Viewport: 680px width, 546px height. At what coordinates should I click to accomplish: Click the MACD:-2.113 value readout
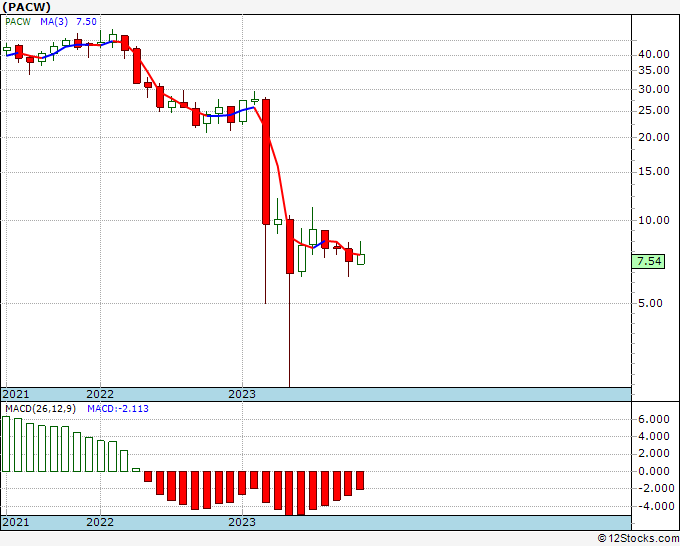tap(118, 409)
